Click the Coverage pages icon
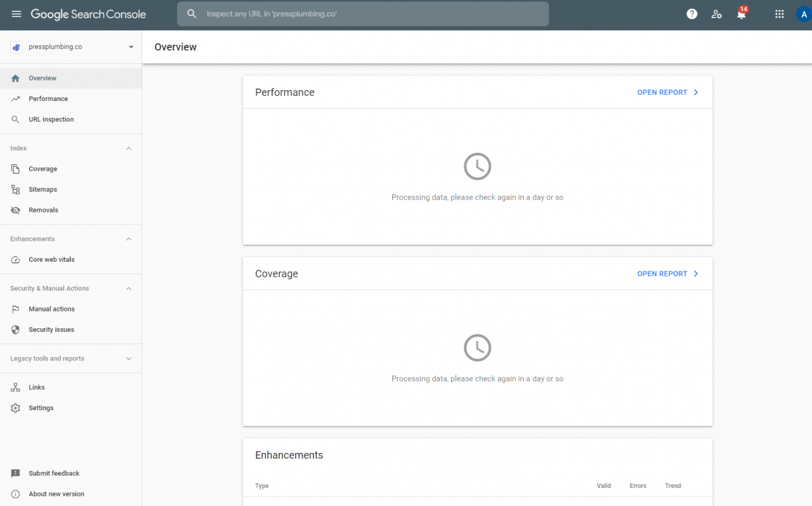This screenshot has height=506, width=812. pos(16,169)
